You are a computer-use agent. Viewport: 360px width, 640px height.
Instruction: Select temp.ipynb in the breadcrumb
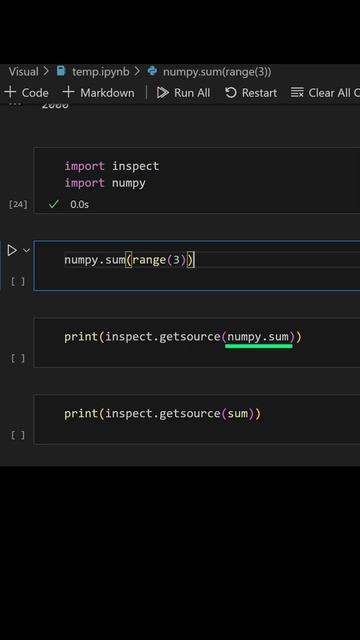click(100, 72)
